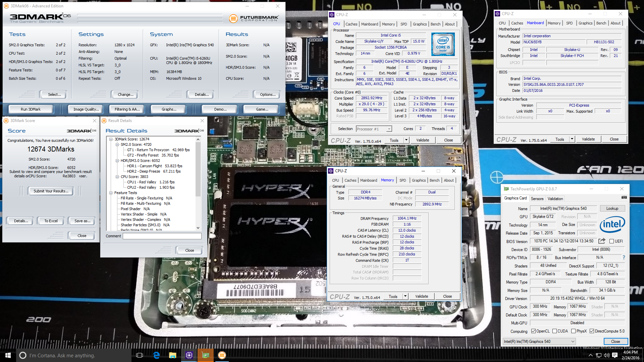Click the 3DMark06 main window title icon
Screen dimensions: 644x362
pos(6,6)
